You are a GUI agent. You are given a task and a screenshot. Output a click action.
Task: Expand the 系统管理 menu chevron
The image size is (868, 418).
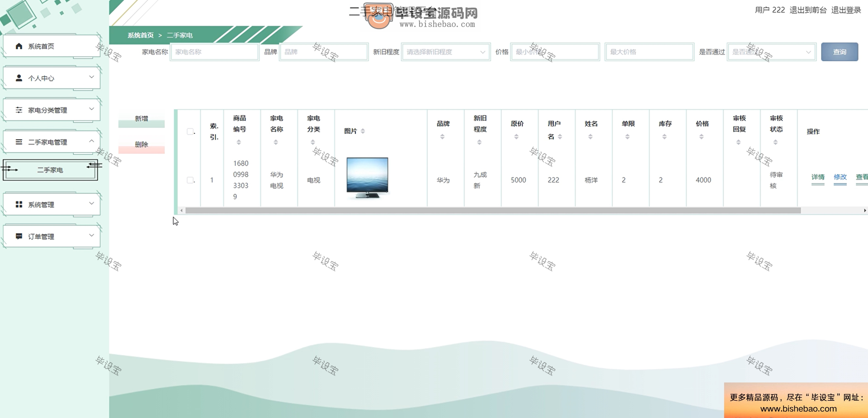[91, 203]
